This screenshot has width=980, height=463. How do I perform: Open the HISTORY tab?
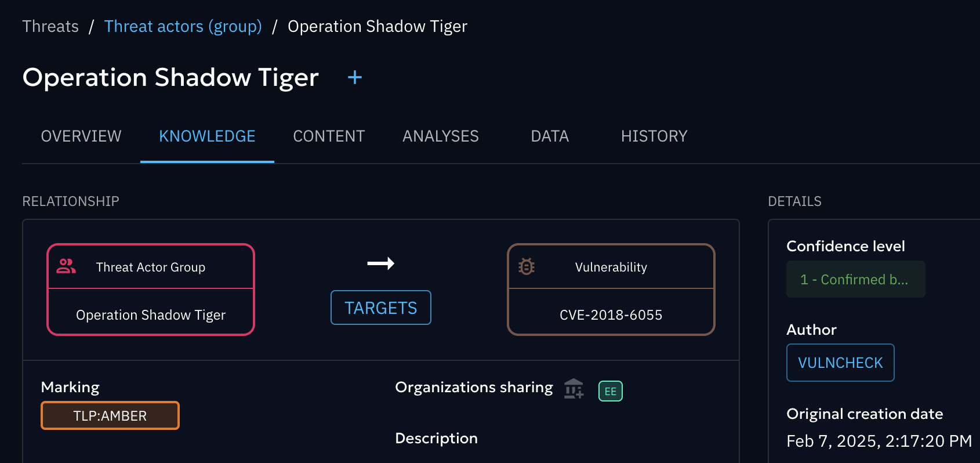654,136
